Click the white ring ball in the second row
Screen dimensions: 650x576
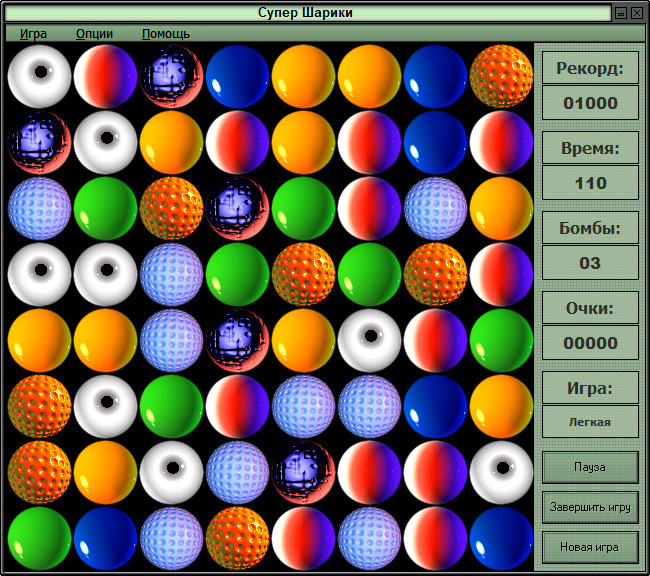[x=105, y=142]
